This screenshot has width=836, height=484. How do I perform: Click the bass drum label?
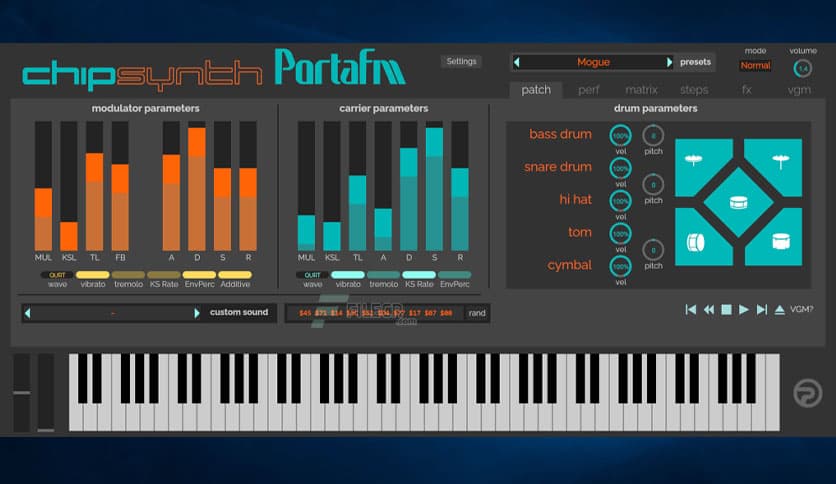tap(560, 134)
